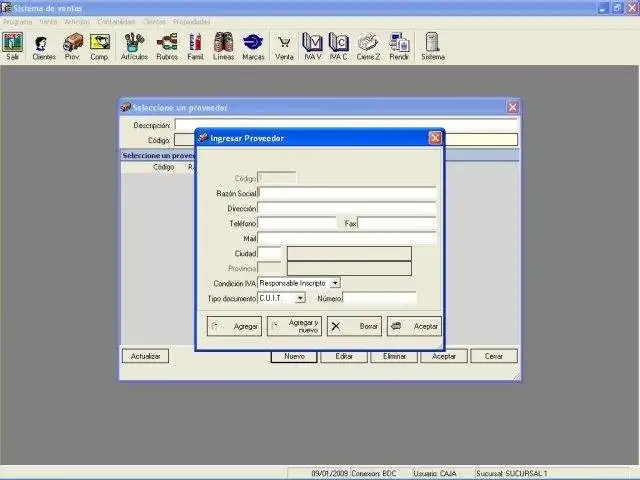Click the Código column header

[x=164, y=167]
